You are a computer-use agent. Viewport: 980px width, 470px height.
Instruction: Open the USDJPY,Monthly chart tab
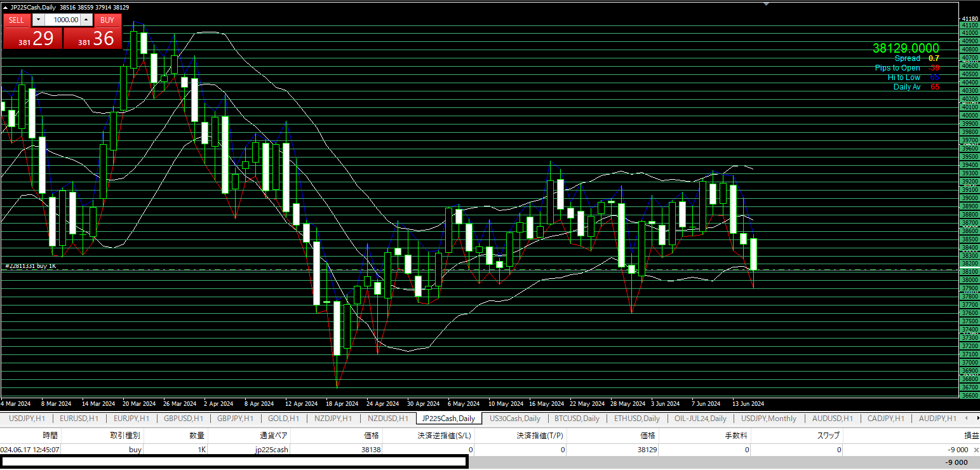click(x=769, y=419)
